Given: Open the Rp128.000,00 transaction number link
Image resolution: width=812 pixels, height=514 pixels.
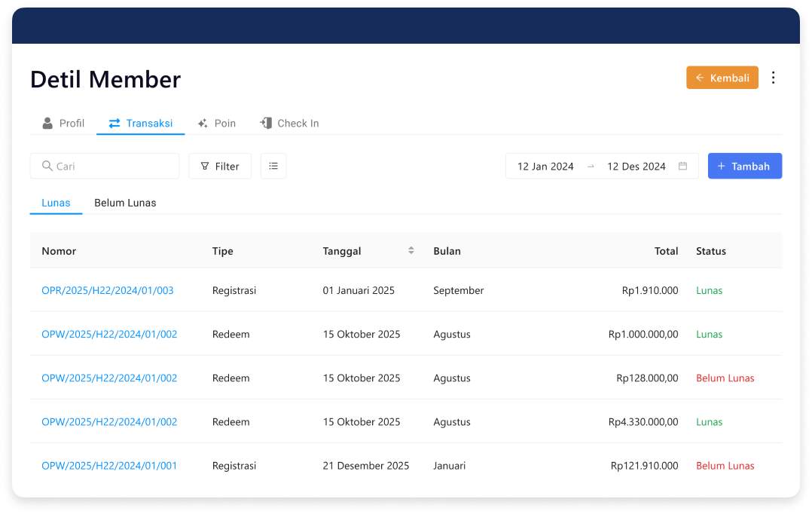Looking at the screenshot, I should [x=109, y=378].
